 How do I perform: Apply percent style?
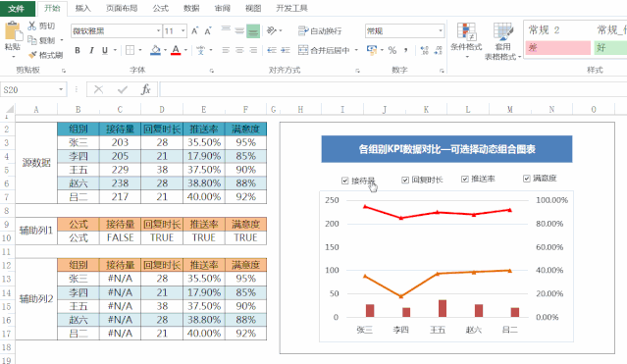[x=392, y=50]
